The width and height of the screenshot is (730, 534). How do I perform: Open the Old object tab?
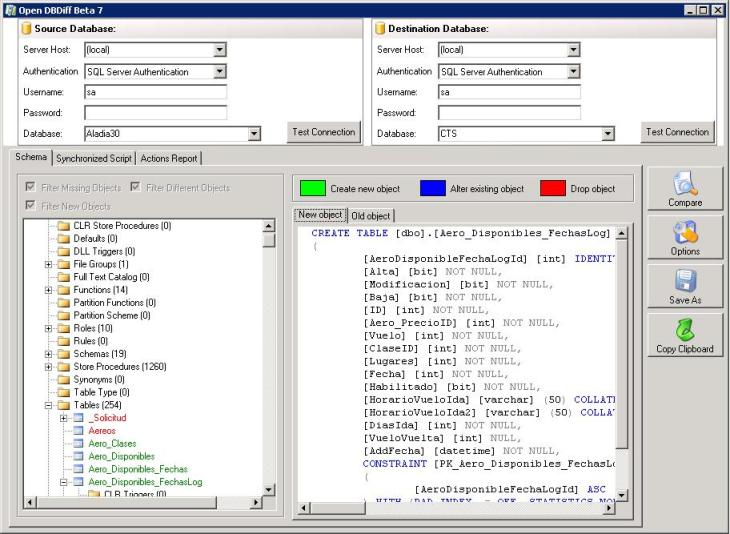click(x=371, y=216)
